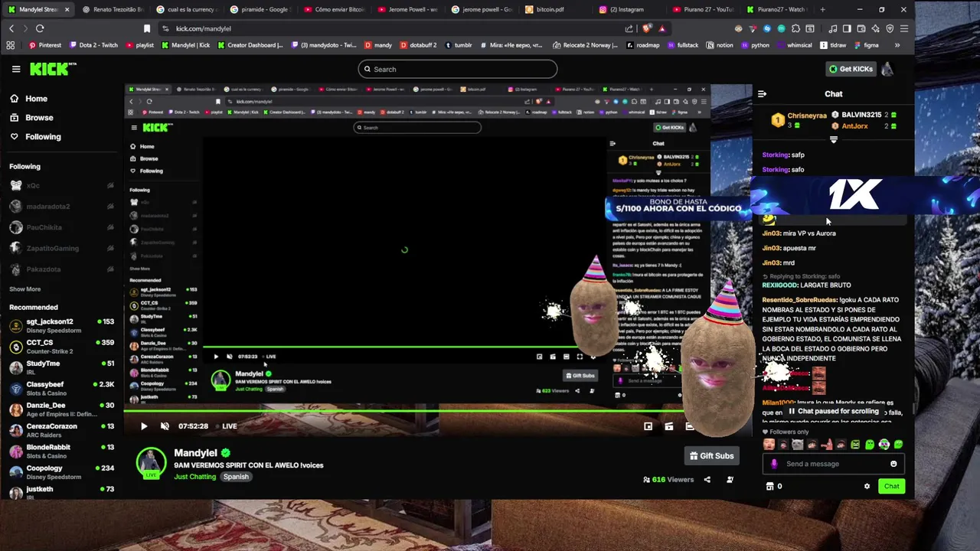Open the dotabuff 2 bookmark
The image size is (980, 551).
(x=419, y=45)
